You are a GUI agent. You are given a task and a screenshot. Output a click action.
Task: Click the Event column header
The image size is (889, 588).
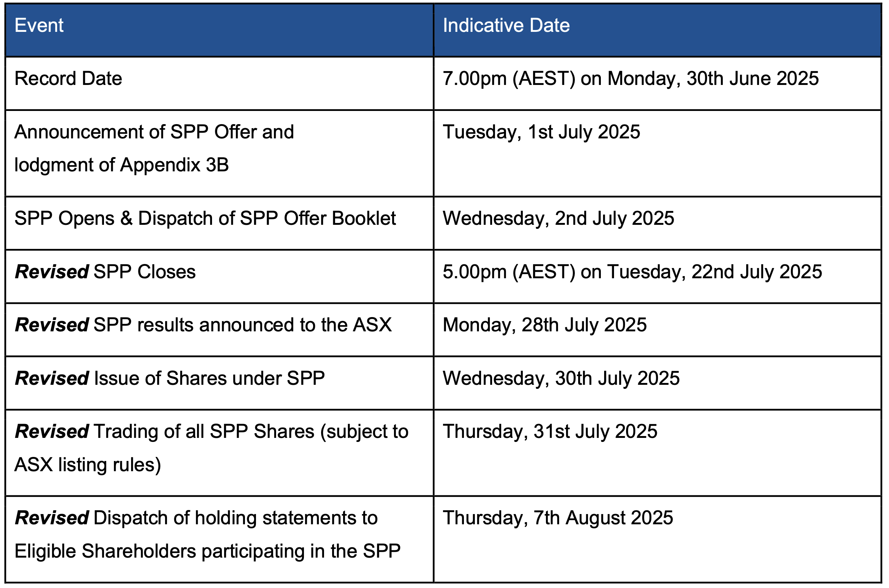coord(219,30)
